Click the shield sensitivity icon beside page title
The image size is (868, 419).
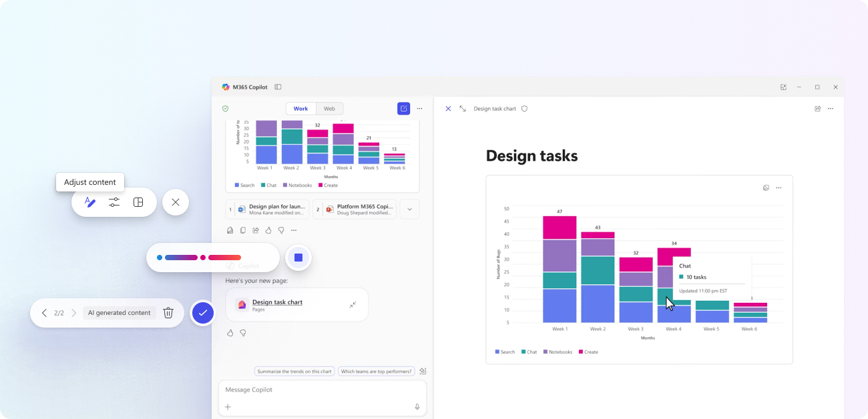[x=524, y=108]
